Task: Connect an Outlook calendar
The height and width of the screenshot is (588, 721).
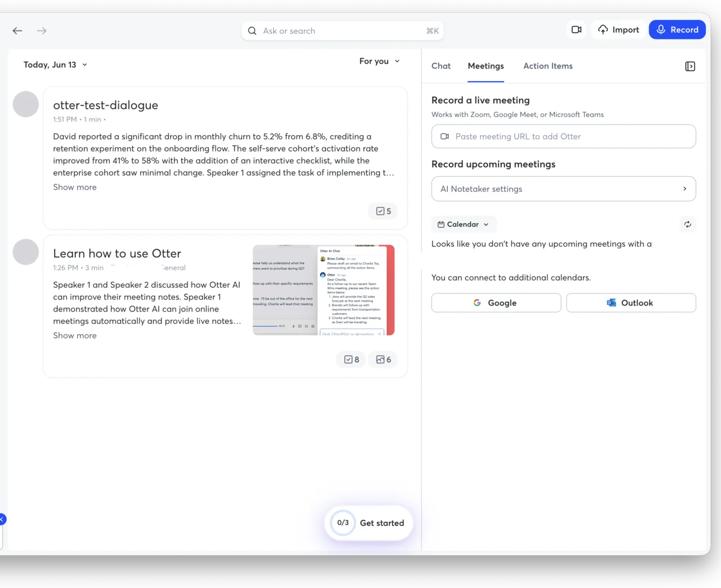Action: (x=631, y=302)
